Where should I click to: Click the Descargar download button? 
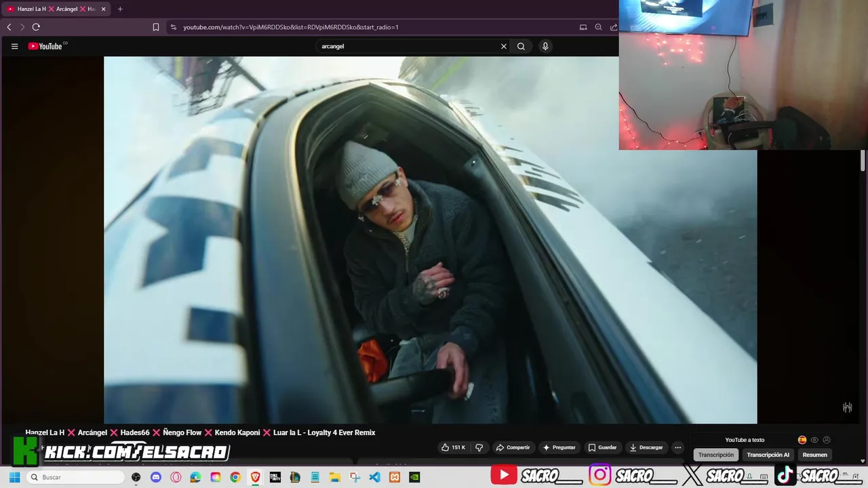(646, 447)
